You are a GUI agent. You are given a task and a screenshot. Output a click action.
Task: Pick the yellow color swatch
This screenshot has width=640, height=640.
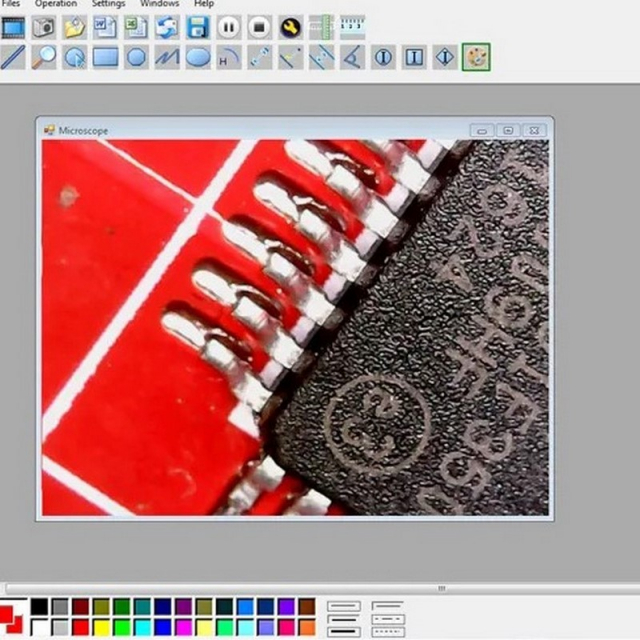tap(101, 627)
